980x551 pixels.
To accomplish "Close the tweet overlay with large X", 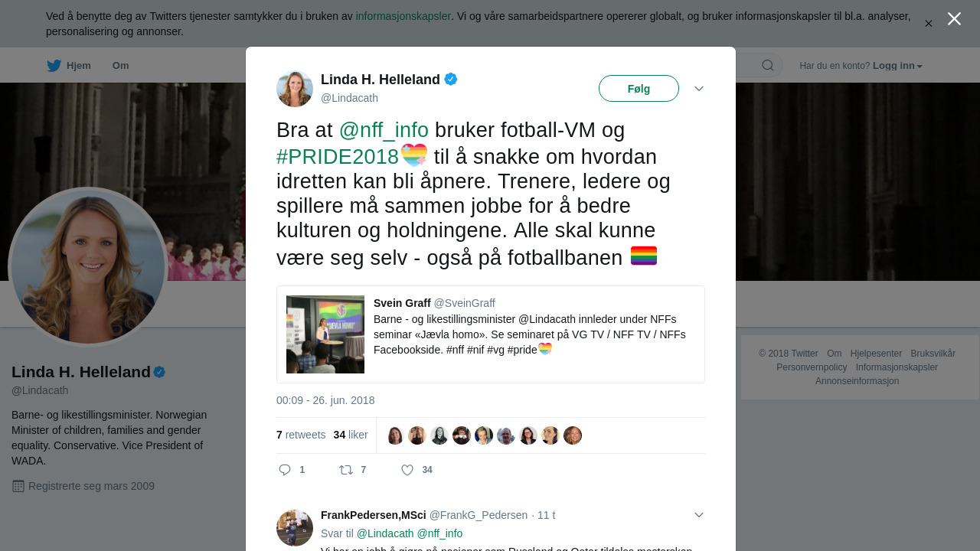I will (954, 19).
